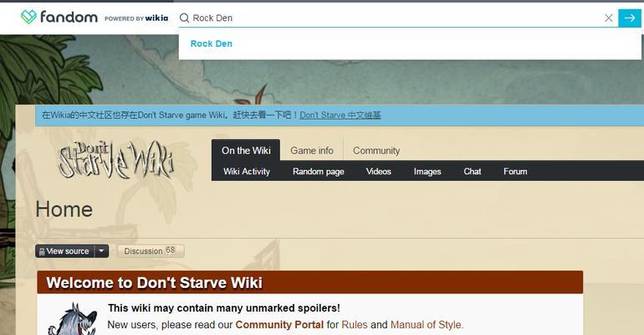Click the unmarked spoilers warning text
Viewport: 644px width, 335px height.
[224, 308]
